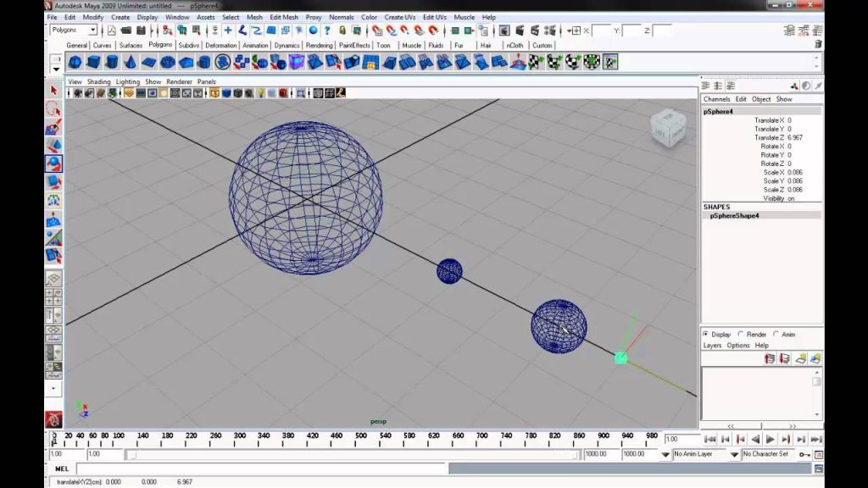This screenshot has height=488, width=868.
Task: Toggle the auto keyframe button
Action: [x=804, y=454]
